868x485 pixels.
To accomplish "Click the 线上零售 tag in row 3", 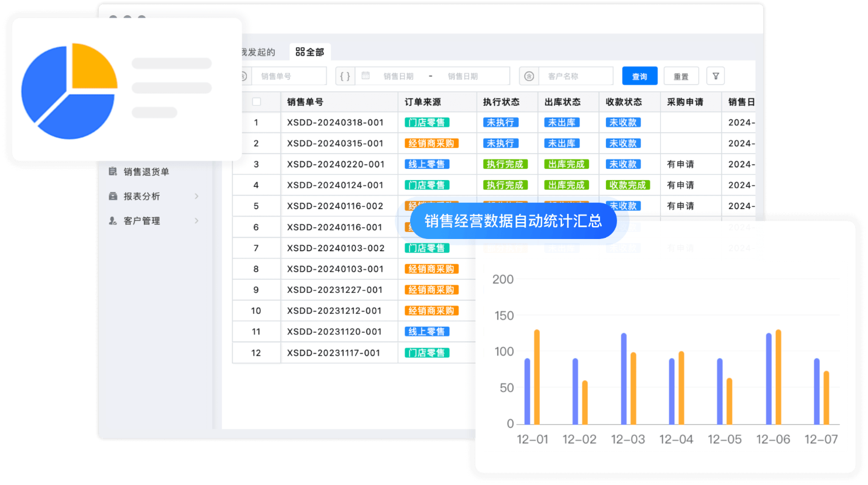I will click(x=426, y=164).
